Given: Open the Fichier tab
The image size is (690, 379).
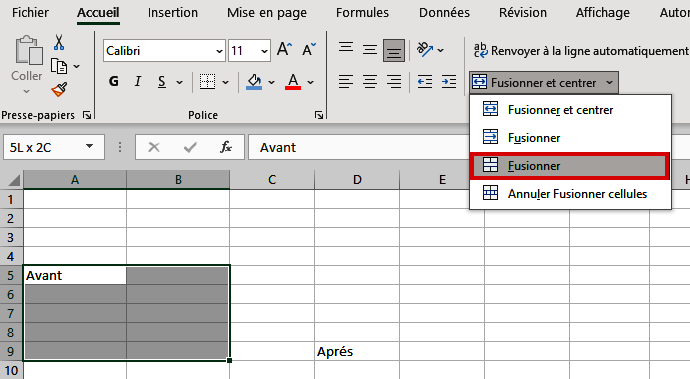Looking at the screenshot, I should tap(30, 13).
